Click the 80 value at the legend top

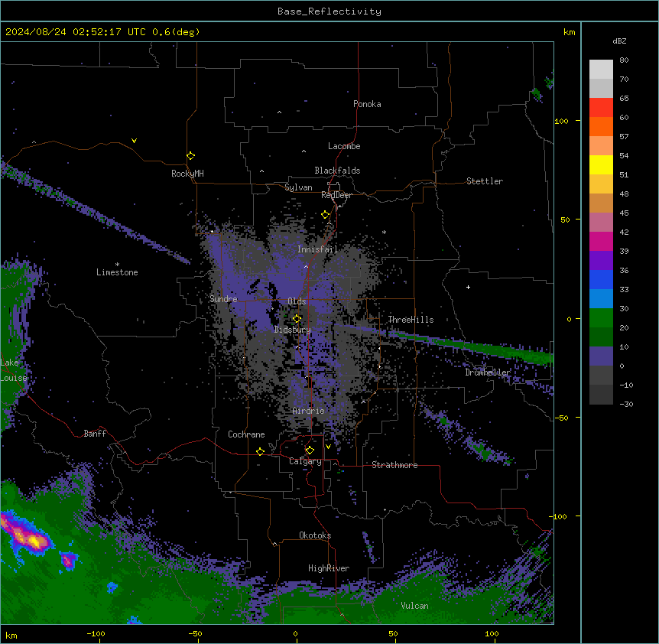(x=624, y=60)
